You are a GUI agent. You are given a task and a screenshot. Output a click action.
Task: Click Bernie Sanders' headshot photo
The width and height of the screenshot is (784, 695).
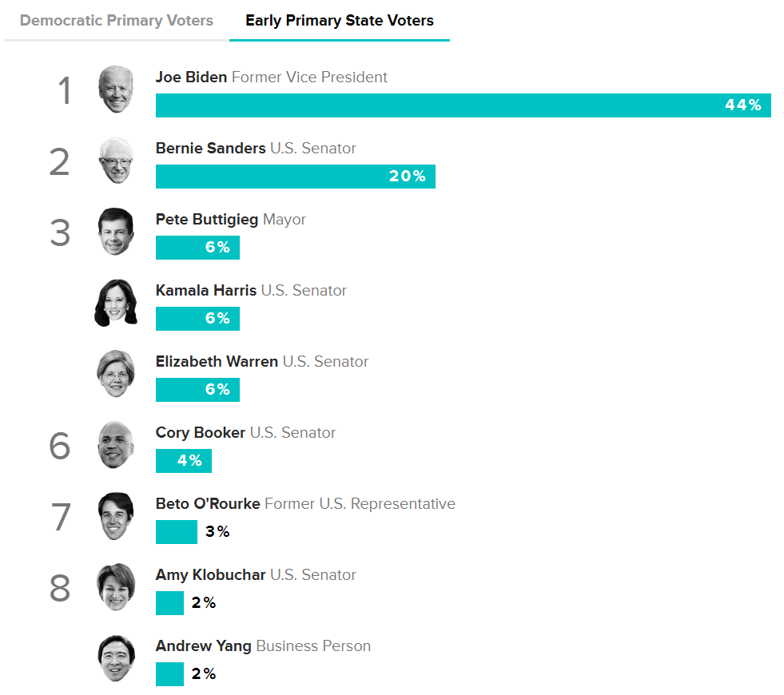click(116, 161)
